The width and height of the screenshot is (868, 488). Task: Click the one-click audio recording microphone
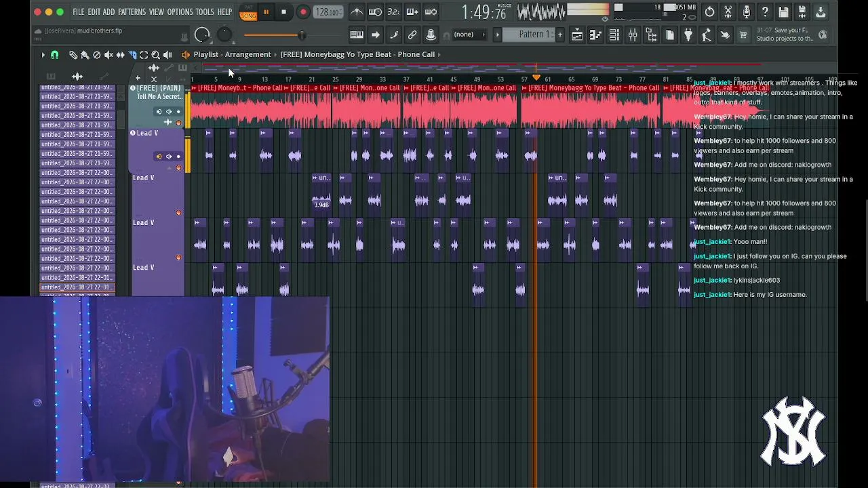coord(747,12)
